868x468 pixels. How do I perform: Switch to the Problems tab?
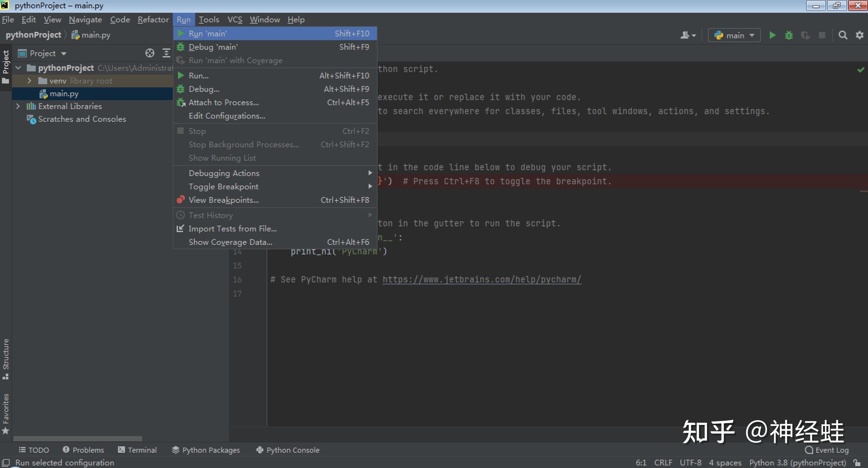point(83,450)
